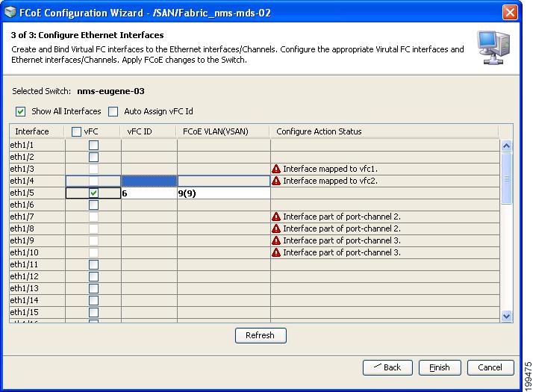Screen dimensions: 533x392
Task: Click the warning icon in the eth1/9 row
Action: click(x=276, y=240)
